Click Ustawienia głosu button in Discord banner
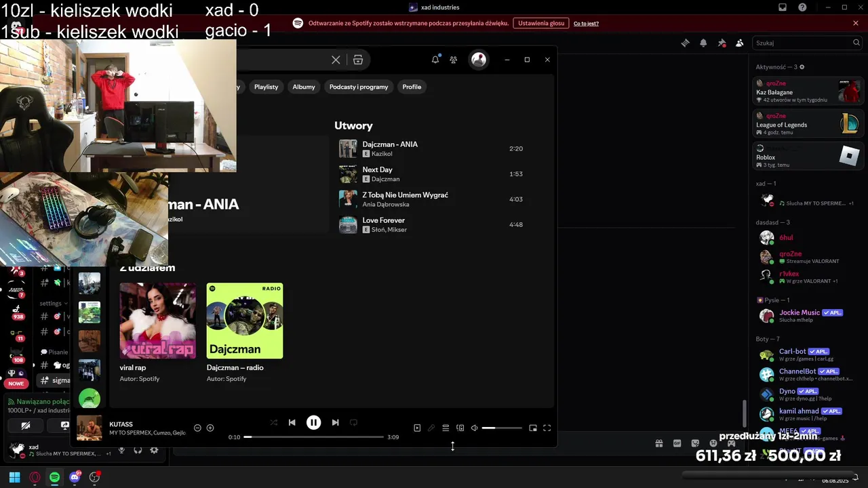 541,23
